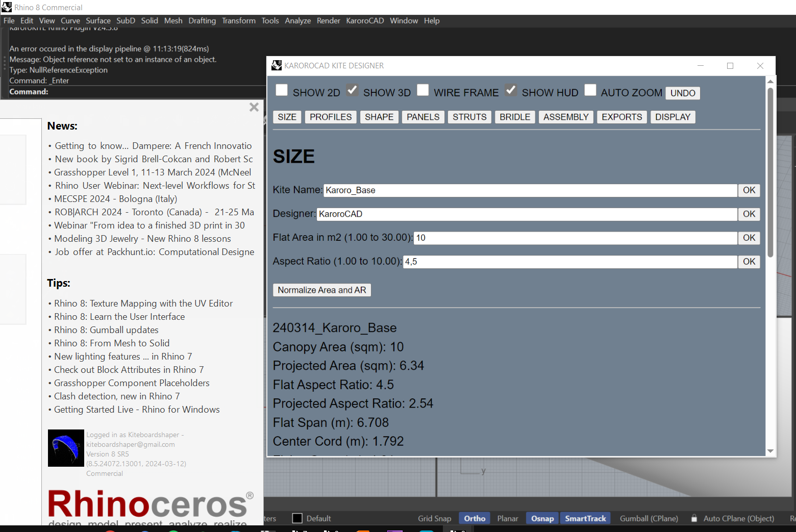Screen dimensions: 796x532
Task: Open tip 'Clash detection, new in Rhino 7'
Action: (117, 396)
